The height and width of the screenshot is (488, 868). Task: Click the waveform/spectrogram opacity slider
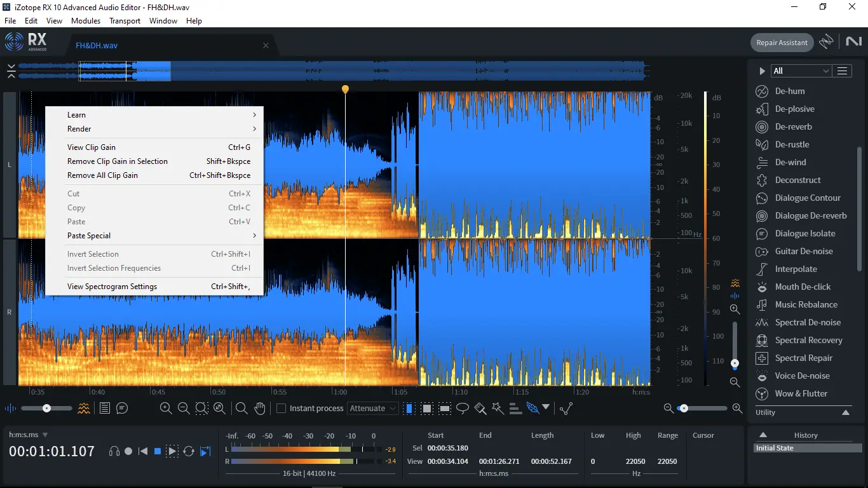[46, 409]
